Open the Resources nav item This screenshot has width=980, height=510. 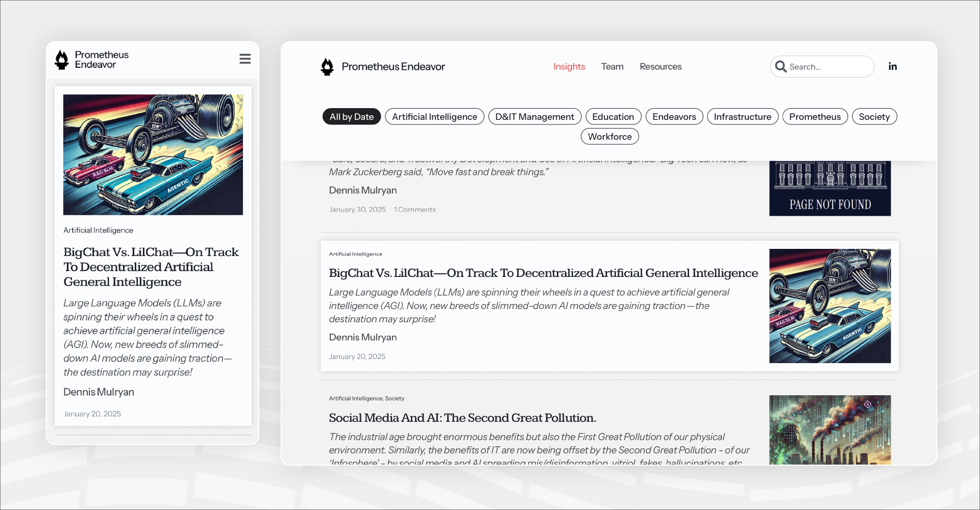[x=660, y=66]
